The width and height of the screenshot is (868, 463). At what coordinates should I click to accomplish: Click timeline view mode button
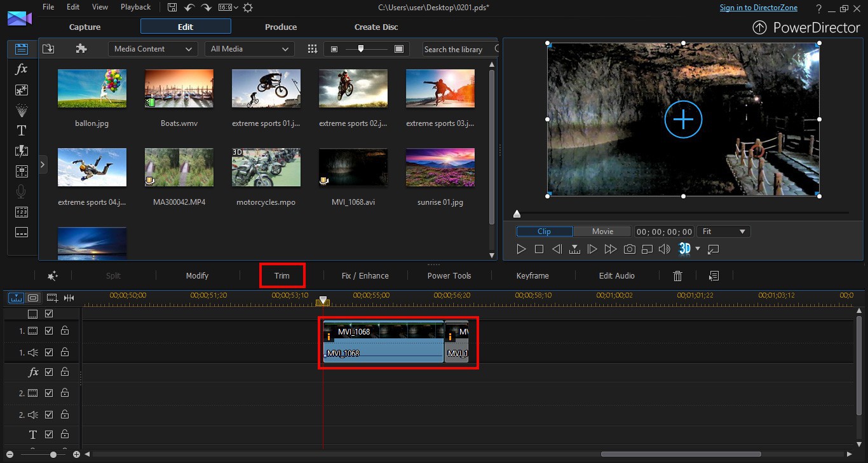16,297
